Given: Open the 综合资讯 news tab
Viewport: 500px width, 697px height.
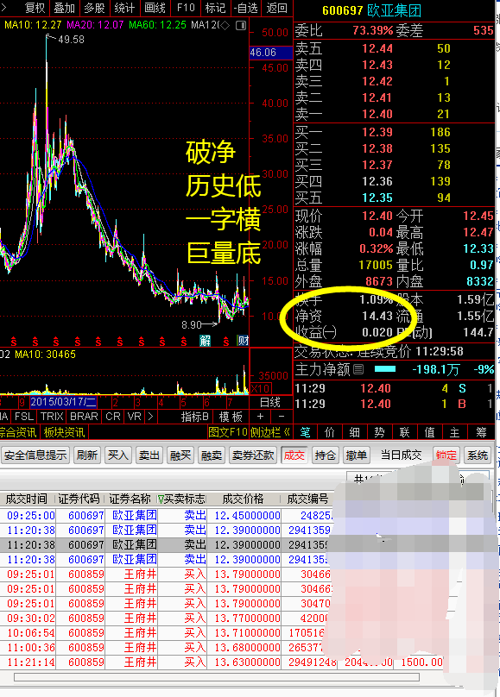Looking at the screenshot, I should tap(18, 432).
